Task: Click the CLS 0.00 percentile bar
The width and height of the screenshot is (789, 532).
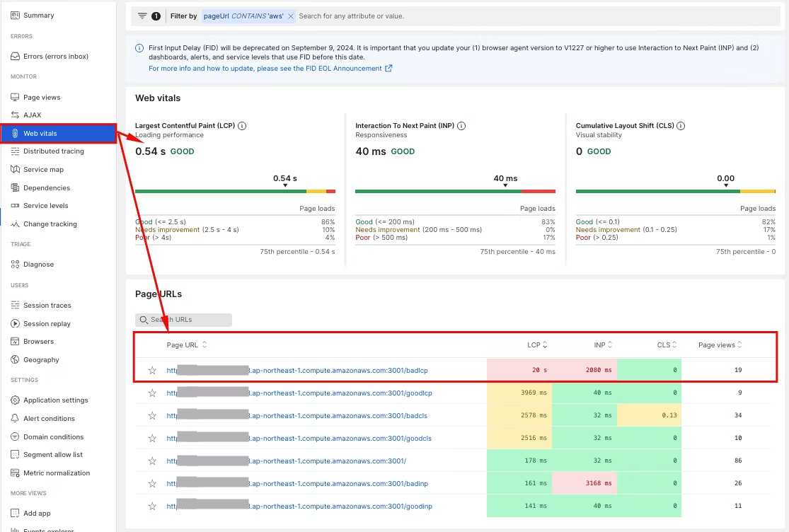Action: [x=675, y=192]
